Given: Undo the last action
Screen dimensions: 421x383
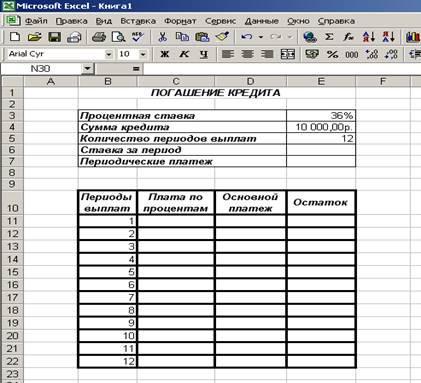Looking at the screenshot, I should tap(247, 37).
